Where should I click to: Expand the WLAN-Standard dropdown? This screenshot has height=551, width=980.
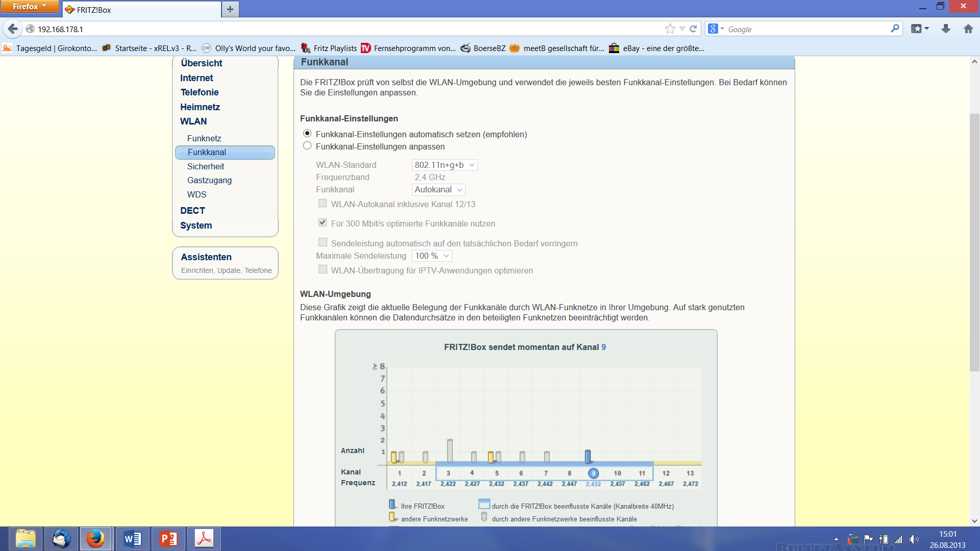click(x=445, y=165)
